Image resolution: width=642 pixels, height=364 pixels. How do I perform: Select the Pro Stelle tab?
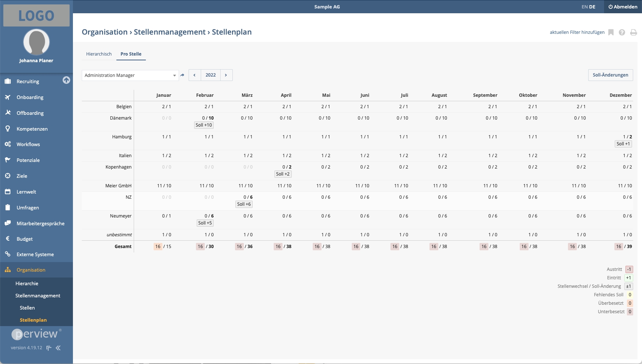131,54
